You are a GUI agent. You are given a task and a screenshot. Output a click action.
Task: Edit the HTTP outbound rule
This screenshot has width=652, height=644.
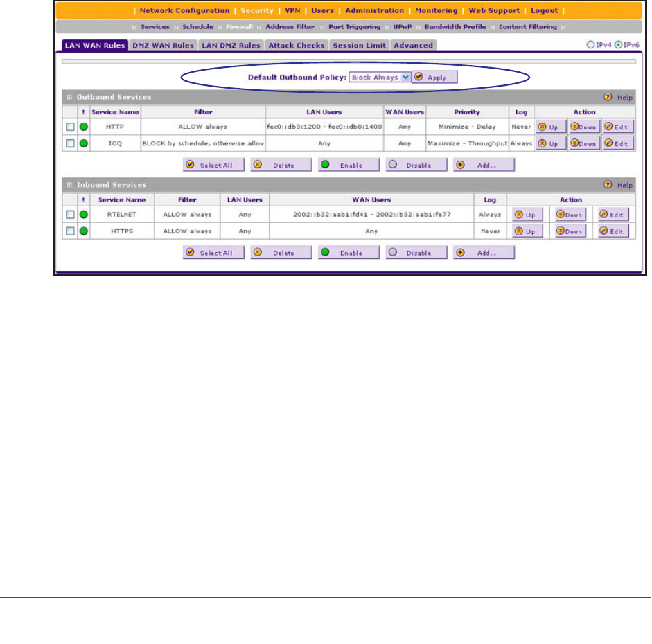click(618, 127)
